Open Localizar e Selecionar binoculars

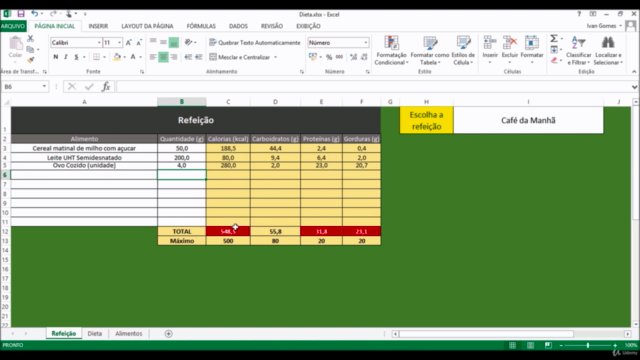[608, 50]
